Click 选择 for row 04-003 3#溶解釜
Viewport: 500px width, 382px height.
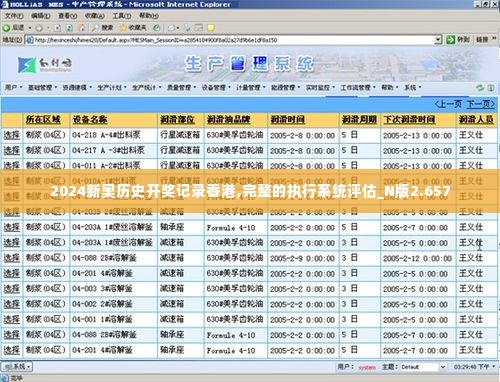[x=12, y=289]
